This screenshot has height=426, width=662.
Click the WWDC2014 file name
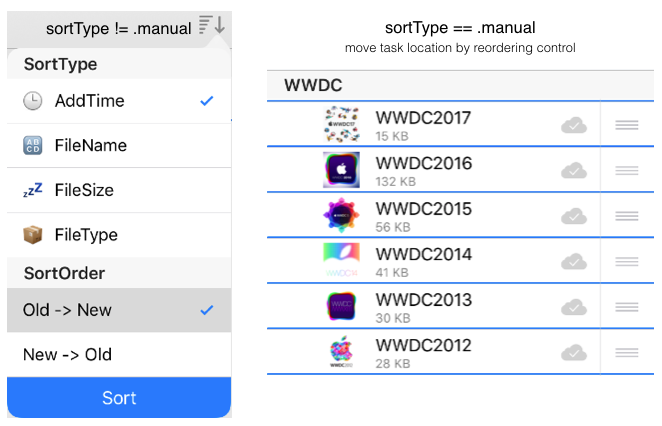[x=424, y=255]
